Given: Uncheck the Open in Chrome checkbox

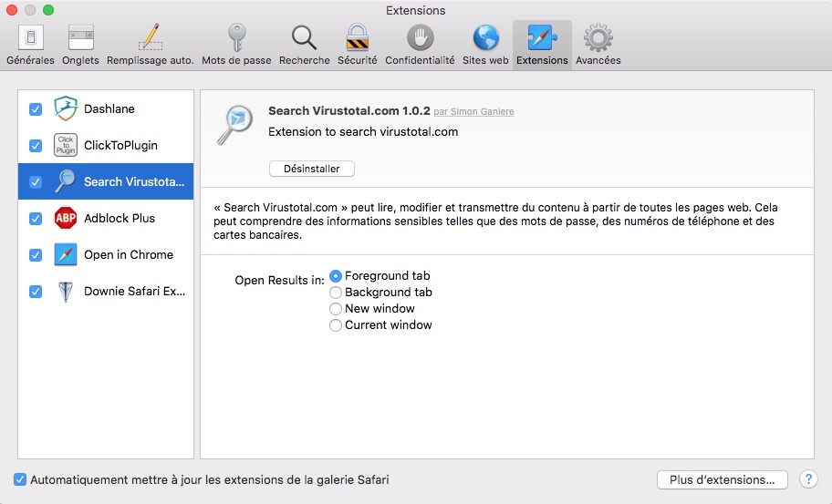Looking at the screenshot, I should [x=36, y=255].
